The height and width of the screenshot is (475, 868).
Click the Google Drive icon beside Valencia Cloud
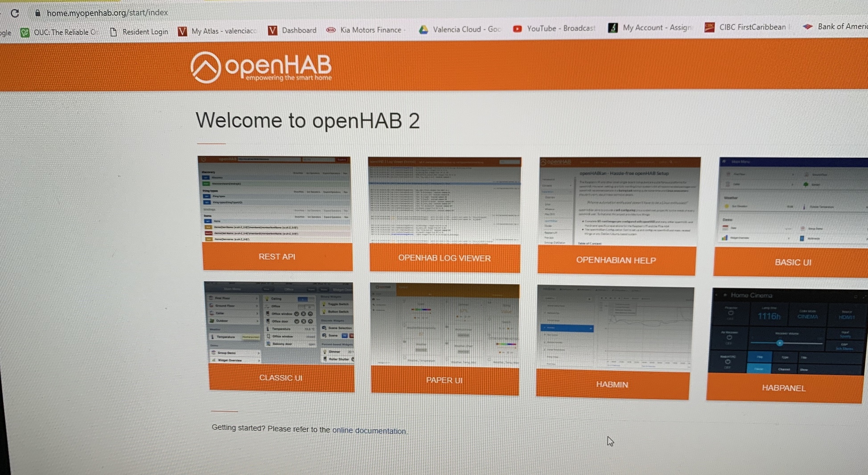click(x=424, y=29)
